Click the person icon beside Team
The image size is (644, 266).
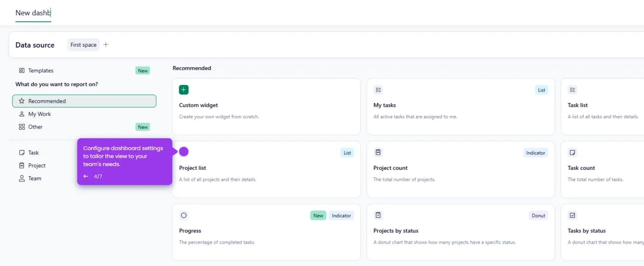coord(22,179)
